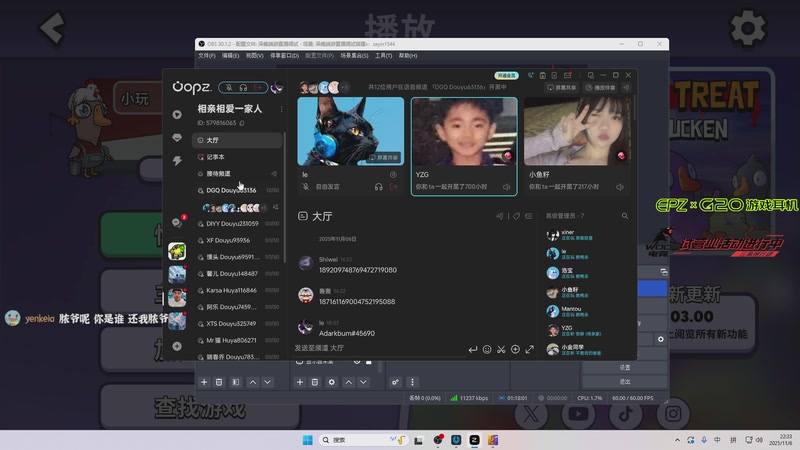The width and height of the screenshot is (800, 450).
Task: Open black cat user card thumbnail
Action: [x=351, y=131]
